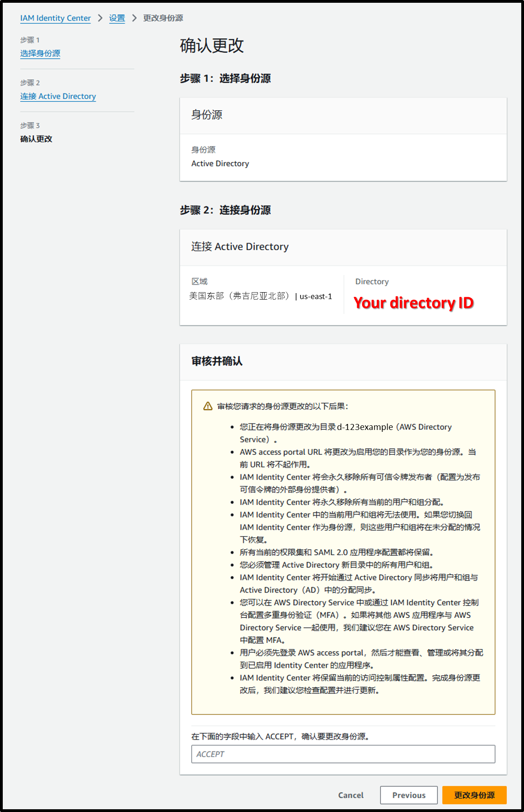Image resolution: width=524 pixels, height=812 pixels.
Task: Click bullet mentioning d-123example directory
Action: point(346,433)
